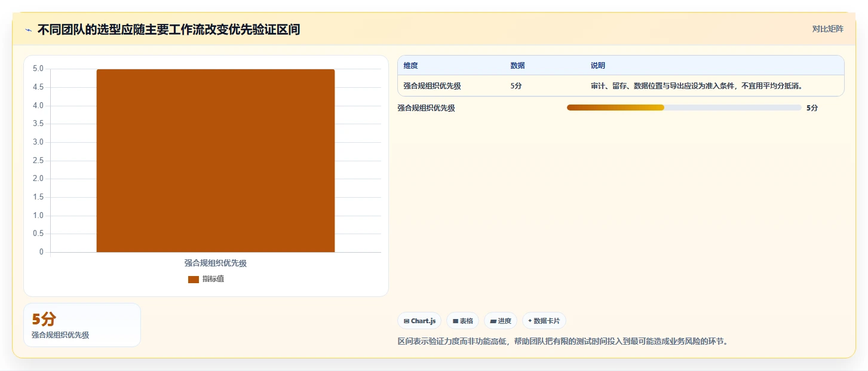Viewport: 868px width, 371px height.
Task: Click the 强合规组织优先级 caption in data card
Action: [x=60, y=335]
